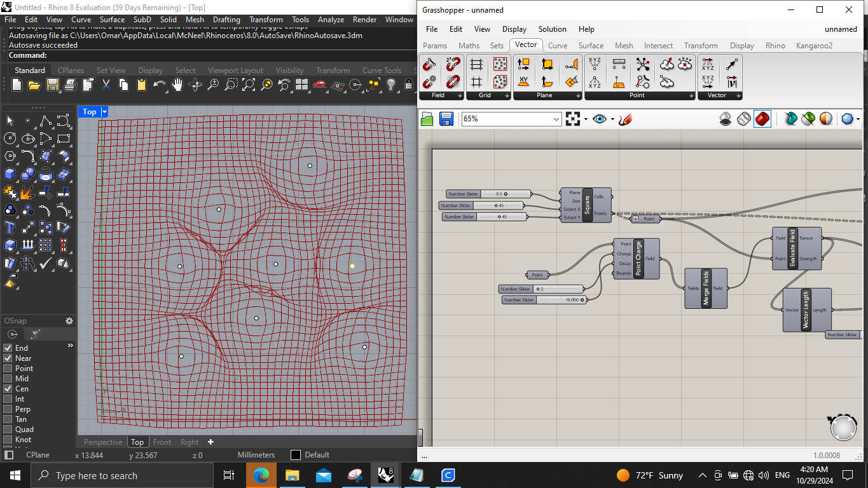Select the Box solid tool
868x488 pixels.
(x=10, y=173)
